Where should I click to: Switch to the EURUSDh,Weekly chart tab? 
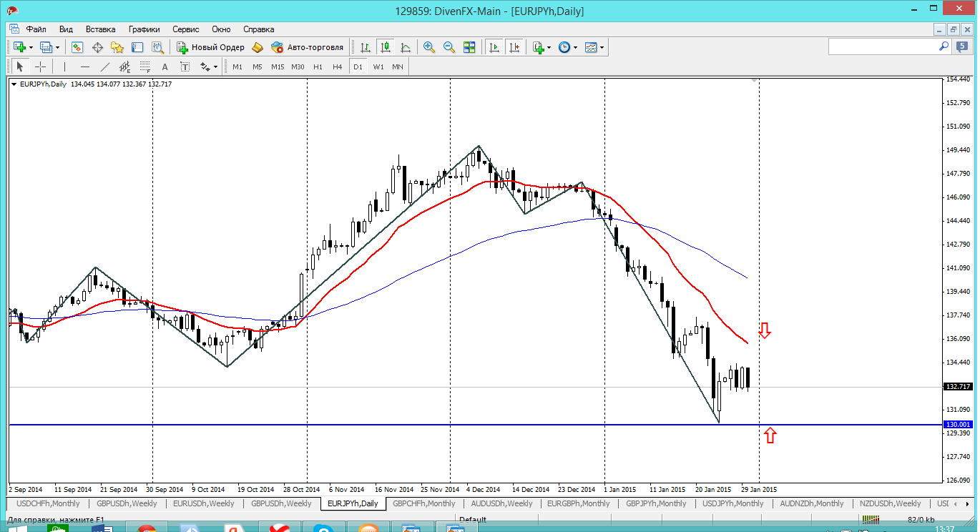[204, 503]
